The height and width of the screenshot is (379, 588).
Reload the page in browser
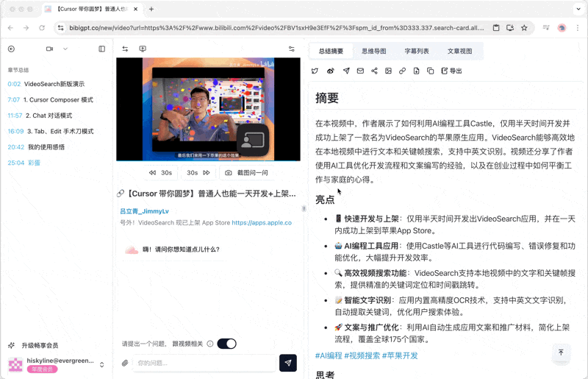42,28
